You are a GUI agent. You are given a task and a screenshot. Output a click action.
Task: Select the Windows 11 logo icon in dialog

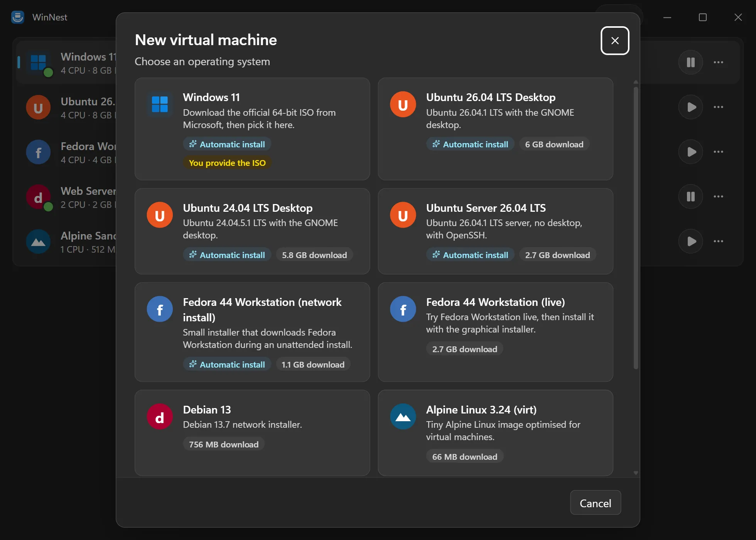tap(160, 104)
